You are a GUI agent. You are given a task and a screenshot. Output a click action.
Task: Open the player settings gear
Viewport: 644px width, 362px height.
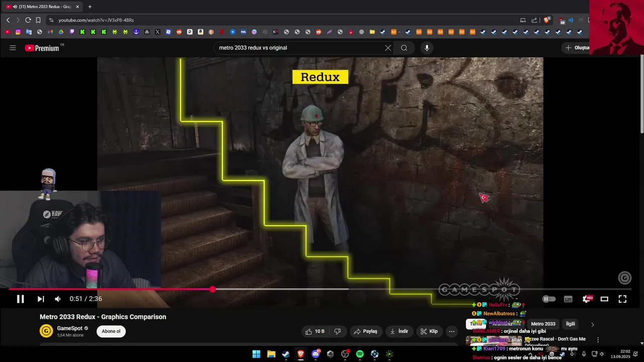coord(587,299)
